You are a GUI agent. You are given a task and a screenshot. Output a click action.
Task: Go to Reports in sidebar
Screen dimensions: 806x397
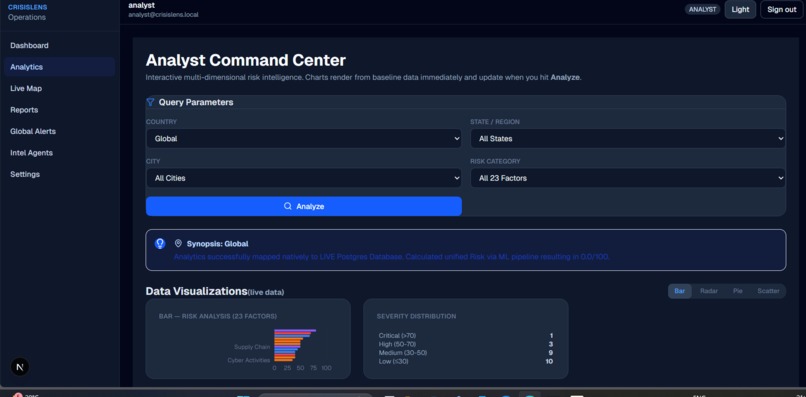pos(24,110)
